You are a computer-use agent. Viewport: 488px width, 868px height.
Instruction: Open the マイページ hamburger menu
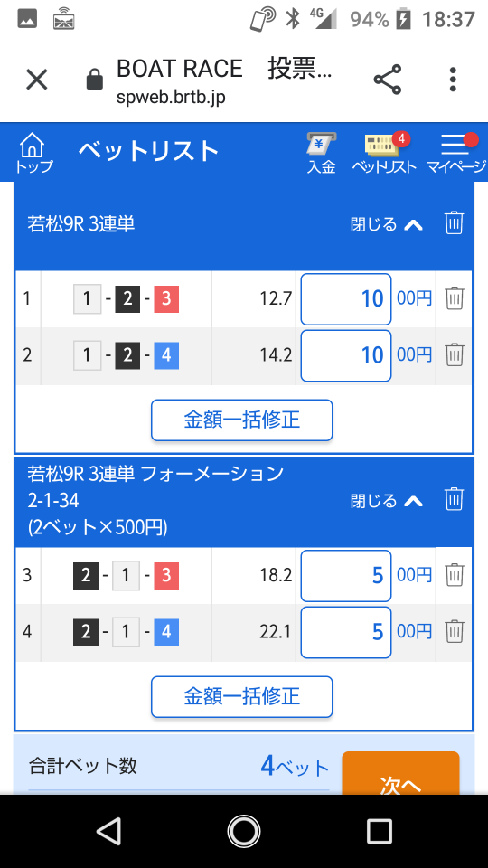pos(455,154)
